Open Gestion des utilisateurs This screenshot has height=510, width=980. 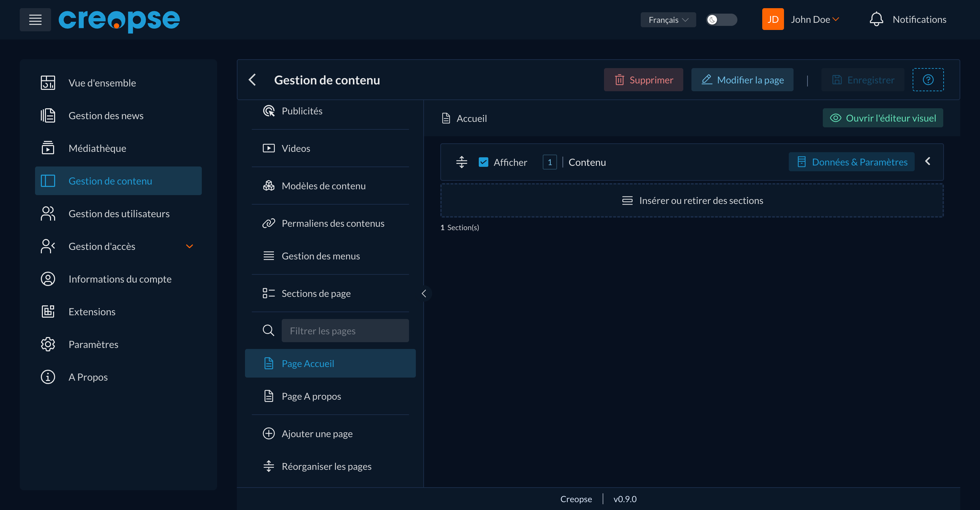pos(118,213)
